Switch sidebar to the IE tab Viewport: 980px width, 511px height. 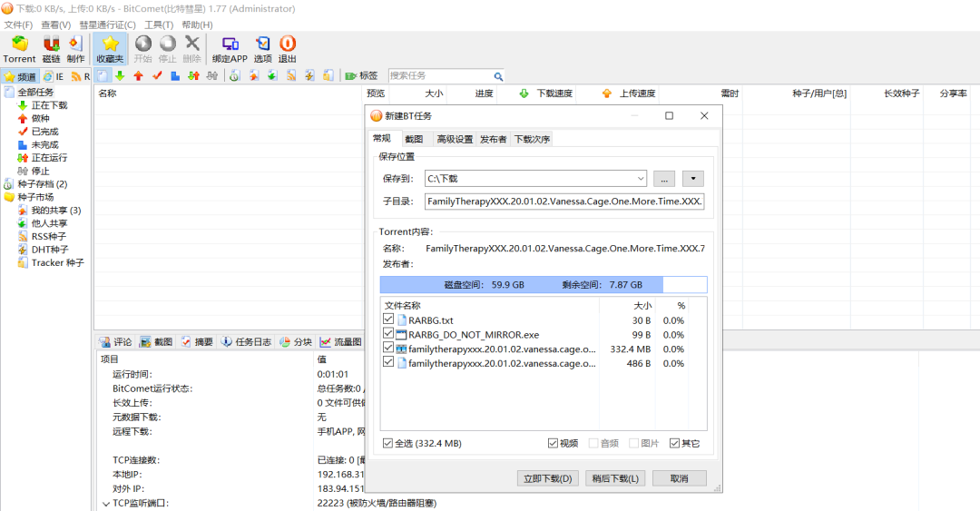(x=54, y=76)
